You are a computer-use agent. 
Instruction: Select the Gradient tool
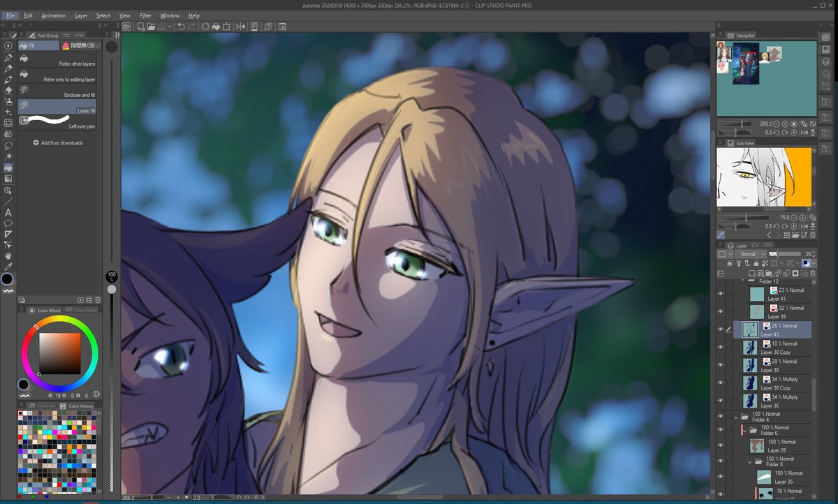8,179
